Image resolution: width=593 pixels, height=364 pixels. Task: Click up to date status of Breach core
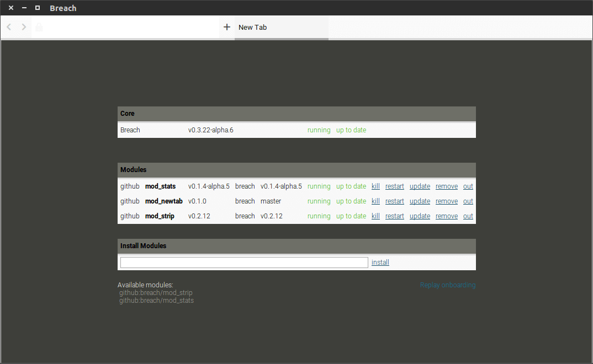point(351,130)
